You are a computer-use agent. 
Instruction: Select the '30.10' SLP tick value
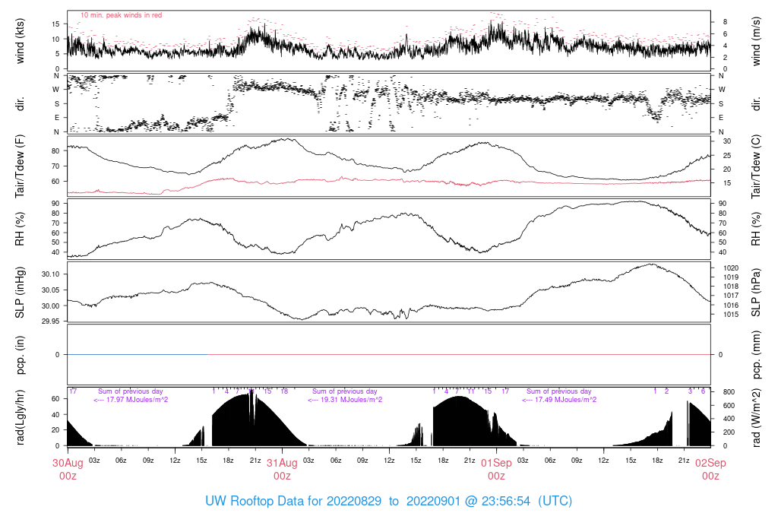pos(51,274)
